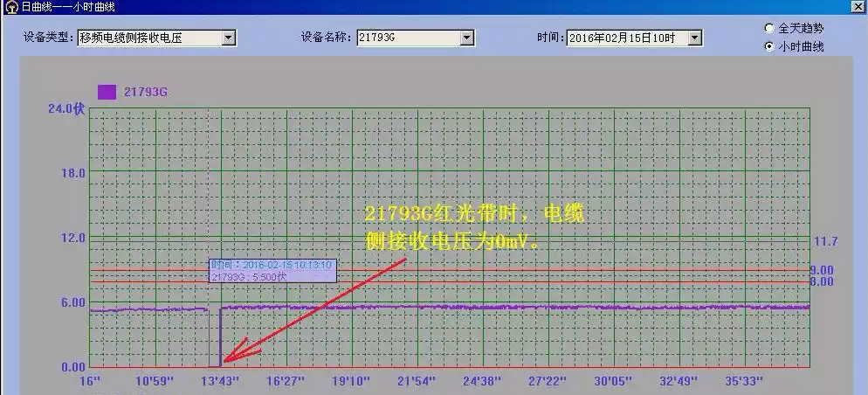Image resolution: width=868 pixels, height=395 pixels.
Task: Click the 日曲线——小时曲线 window title
Action: pyautogui.click(x=68, y=7)
